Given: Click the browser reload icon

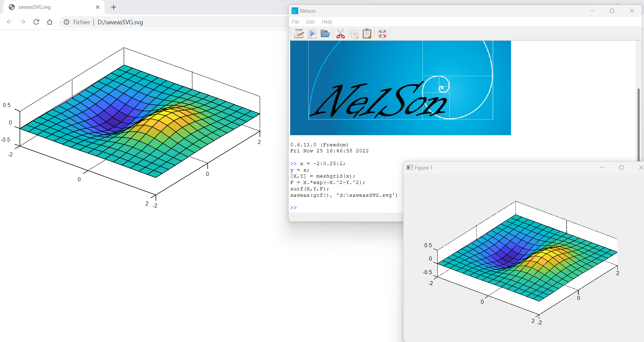Looking at the screenshot, I should pos(36,22).
